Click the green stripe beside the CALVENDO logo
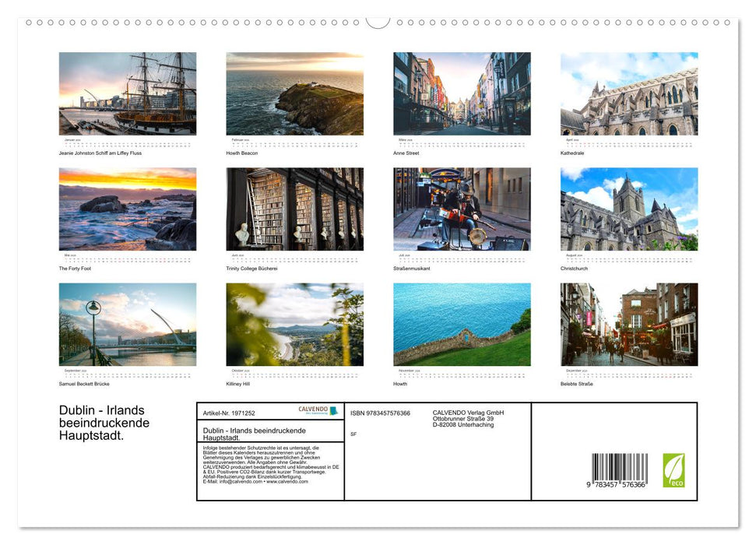This screenshot has width=756, height=545. (334, 410)
